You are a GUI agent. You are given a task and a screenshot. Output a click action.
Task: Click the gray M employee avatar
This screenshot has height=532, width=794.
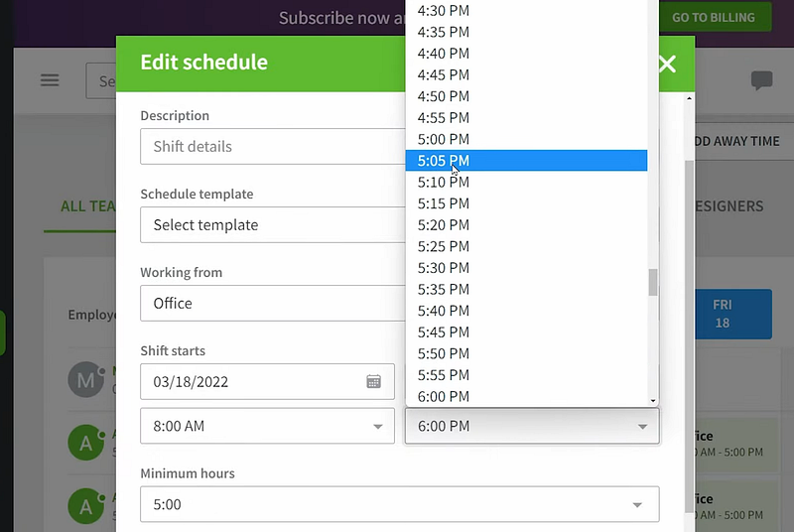pyautogui.click(x=84, y=379)
